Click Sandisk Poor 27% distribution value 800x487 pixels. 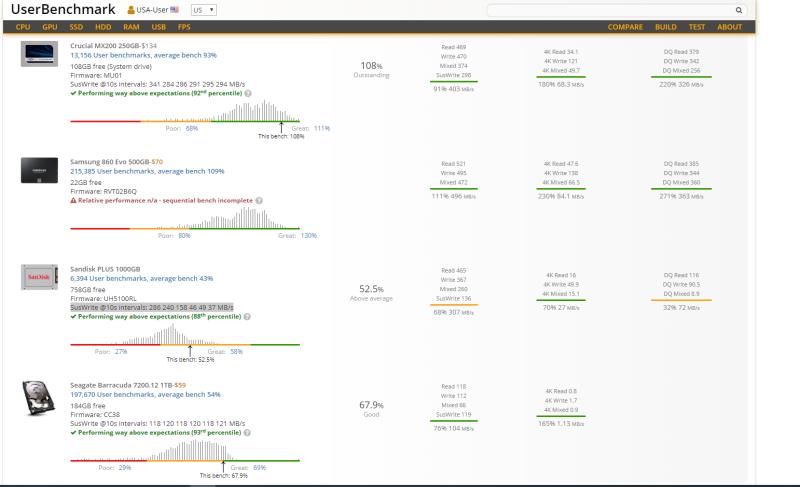tap(121, 352)
